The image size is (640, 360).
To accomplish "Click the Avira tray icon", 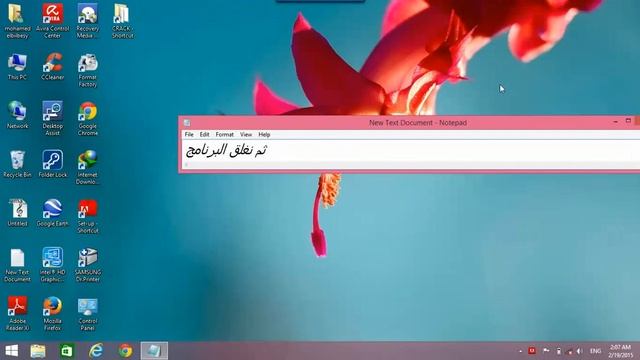I will pyautogui.click(x=532, y=351).
